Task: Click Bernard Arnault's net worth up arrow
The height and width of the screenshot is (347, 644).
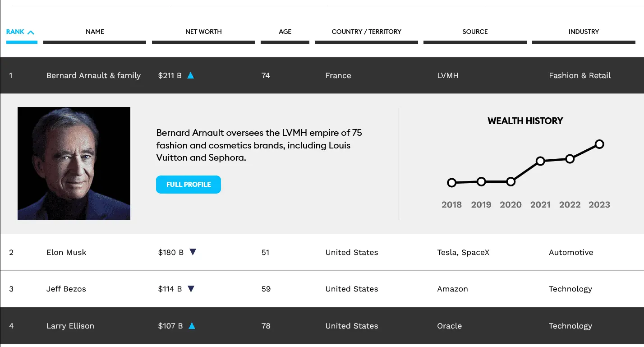Action: tap(190, 75)
